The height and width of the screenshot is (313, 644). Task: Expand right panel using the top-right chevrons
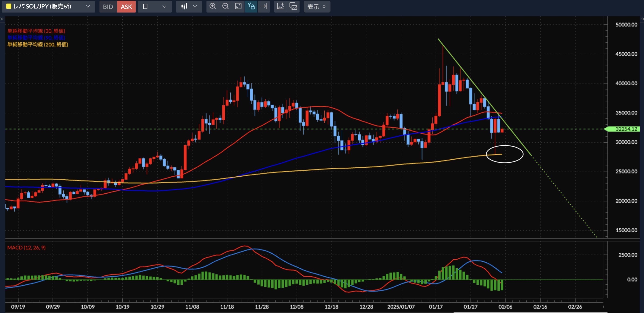pos(642,19)
